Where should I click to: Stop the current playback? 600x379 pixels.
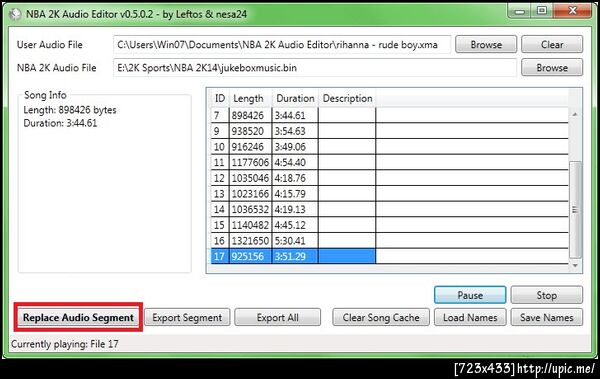[546, 295]
